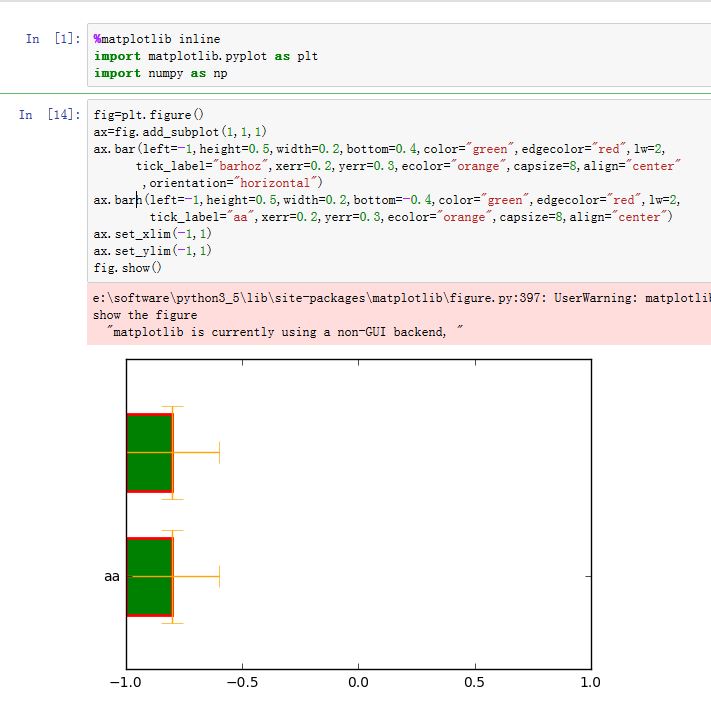The width and height of the screenshot is (711, 706).
Task: Click the 1.0 x-axis tick label
Action: (591, 682)
